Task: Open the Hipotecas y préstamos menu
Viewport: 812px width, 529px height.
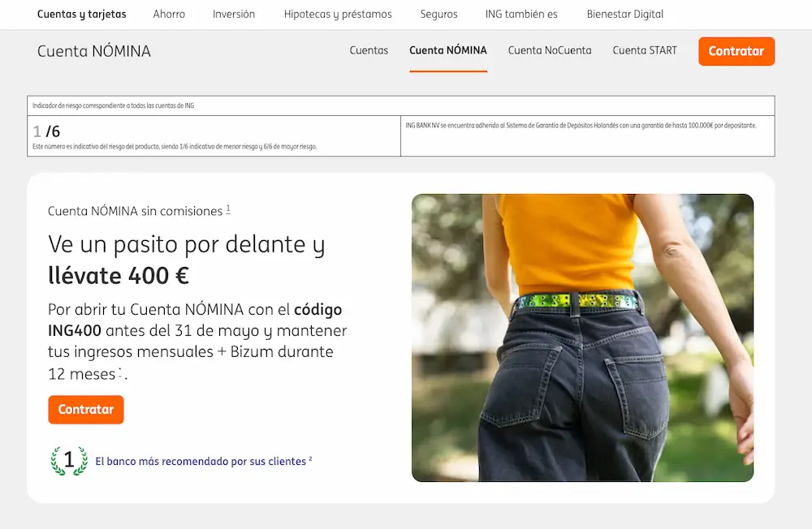Action: 337,14
